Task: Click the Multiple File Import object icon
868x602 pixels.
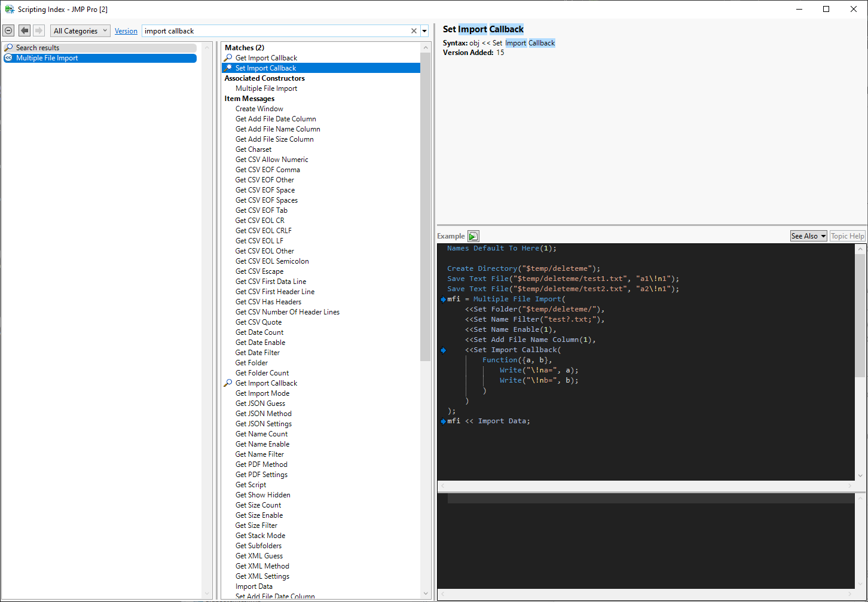Action: [x=8, y=58]
